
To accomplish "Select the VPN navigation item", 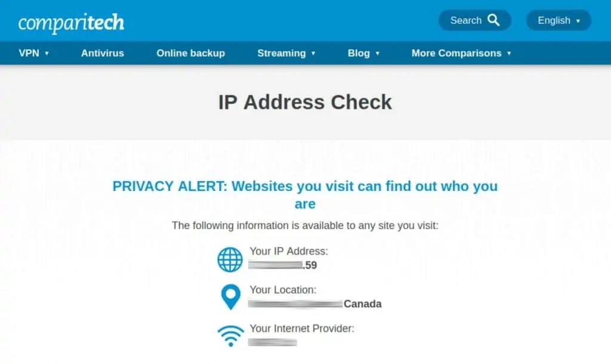I will (x=29, y=53).
